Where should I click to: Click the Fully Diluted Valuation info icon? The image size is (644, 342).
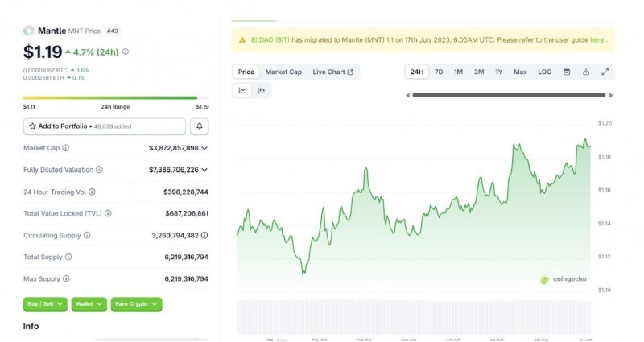point(99,170)
